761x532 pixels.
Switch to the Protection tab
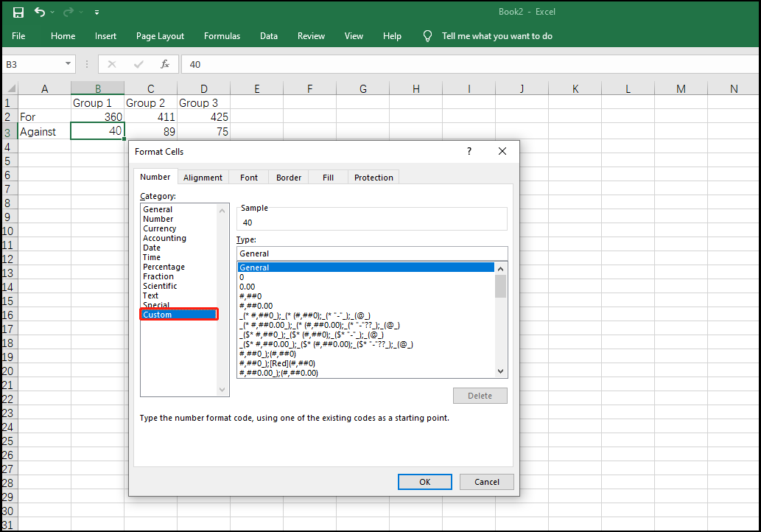click(x=374, y=178)
